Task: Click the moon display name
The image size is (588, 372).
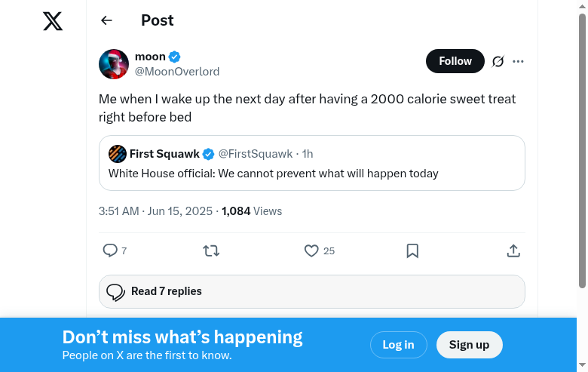Action: pos(150,57)
